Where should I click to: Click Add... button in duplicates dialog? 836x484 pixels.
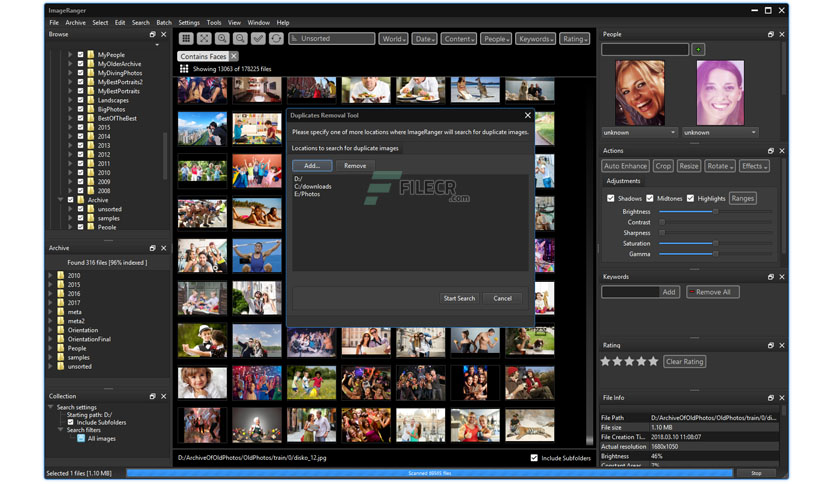[x=312, y=166]
